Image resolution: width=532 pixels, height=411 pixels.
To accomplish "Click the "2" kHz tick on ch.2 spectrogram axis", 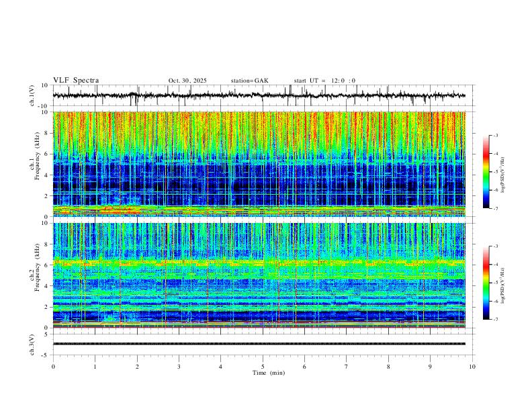I will (46, 307).
